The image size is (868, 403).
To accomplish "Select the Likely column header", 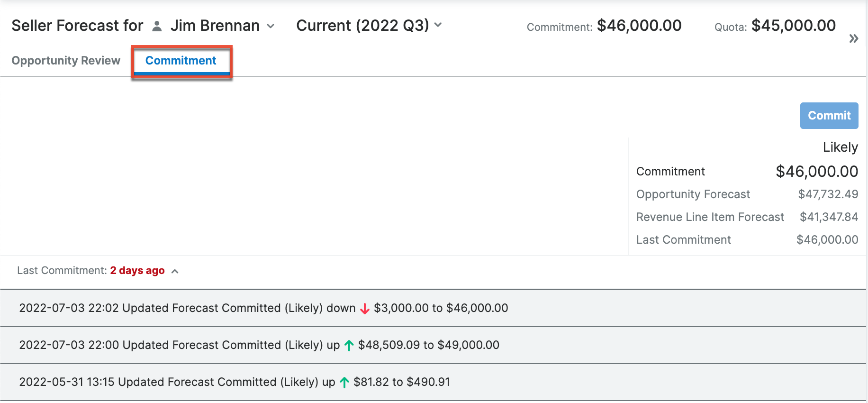I will (840, 147).
